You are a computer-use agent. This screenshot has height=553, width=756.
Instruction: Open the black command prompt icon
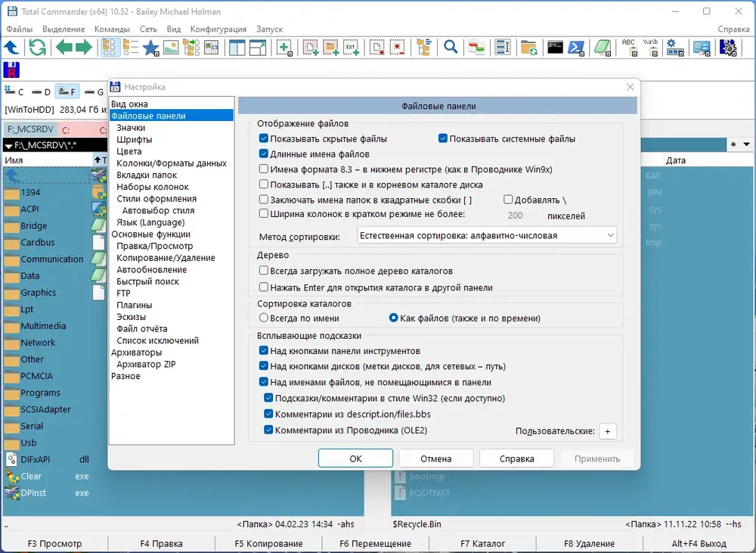pyautogui.click(x=555, y=48)
